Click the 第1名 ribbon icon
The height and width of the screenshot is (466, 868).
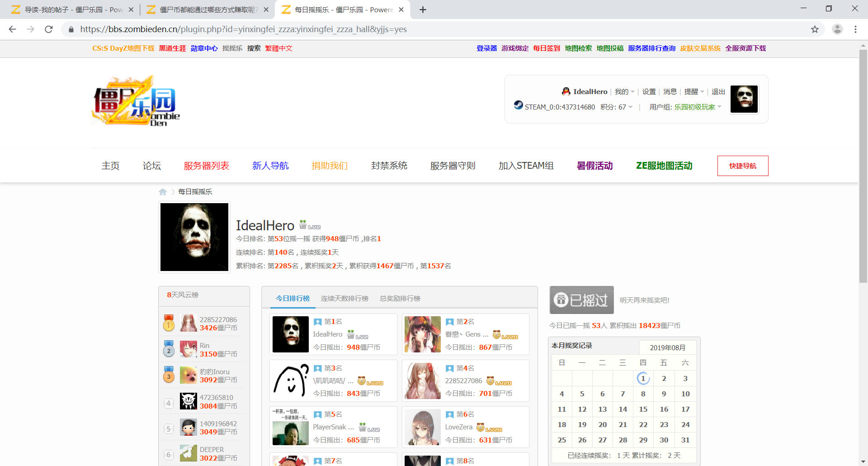317,322
